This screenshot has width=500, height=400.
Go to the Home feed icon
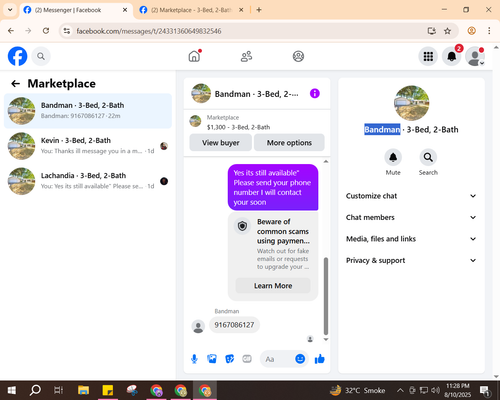(x=194, y=56)
